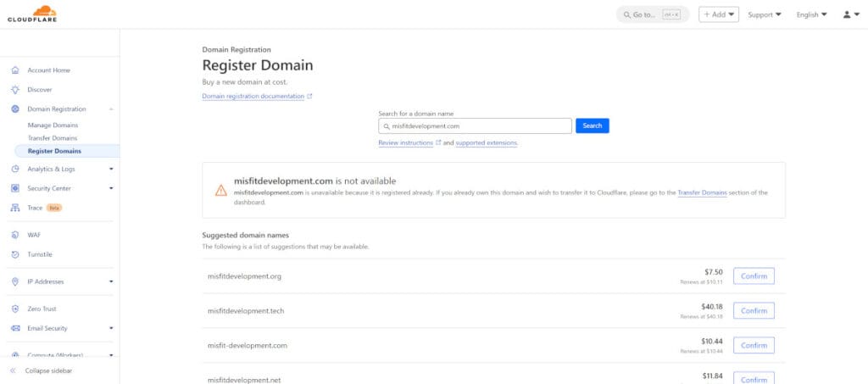Viewport: 868px width, 384px height.
Task: Click the Beta badge next to Trace
Action: pos(54,208)
